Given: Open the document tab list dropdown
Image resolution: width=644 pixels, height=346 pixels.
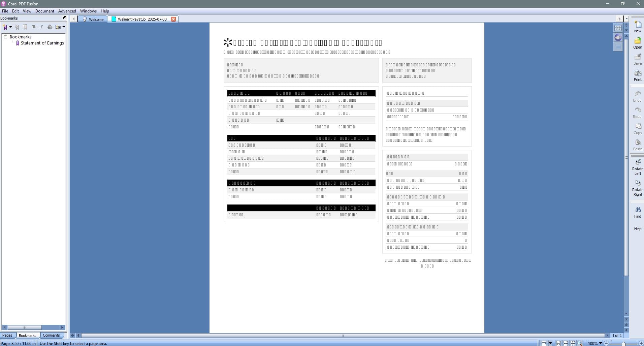Looking at the screenshot, I should point(626,19).
